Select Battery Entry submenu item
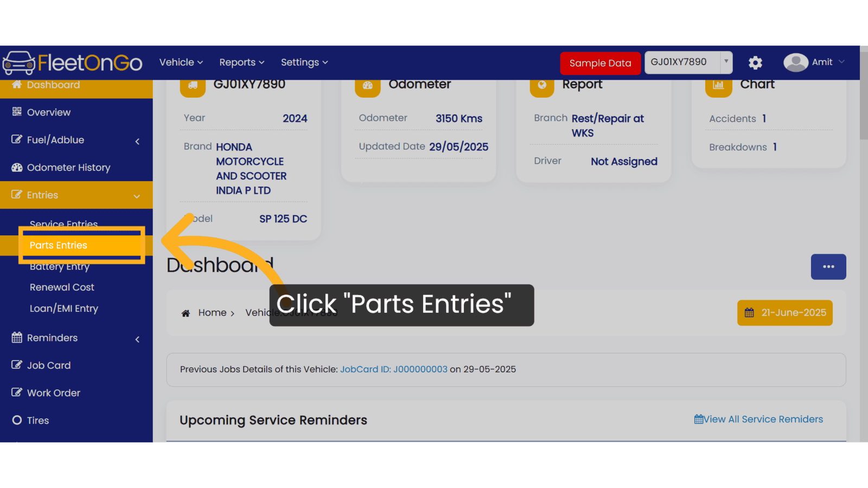The height and width of the screenshot is (488, 868). 60,267
